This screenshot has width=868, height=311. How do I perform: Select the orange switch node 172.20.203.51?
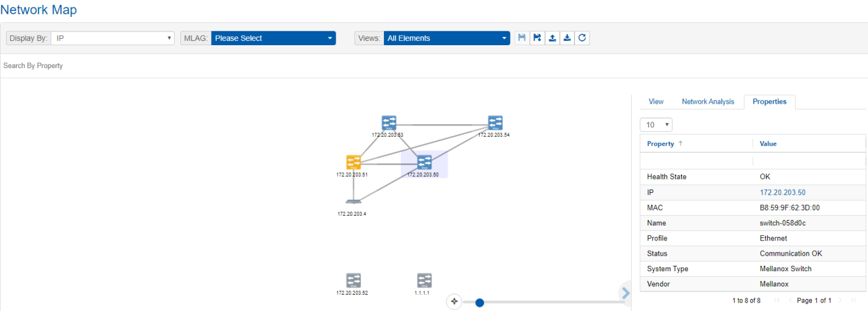point(353,162)
